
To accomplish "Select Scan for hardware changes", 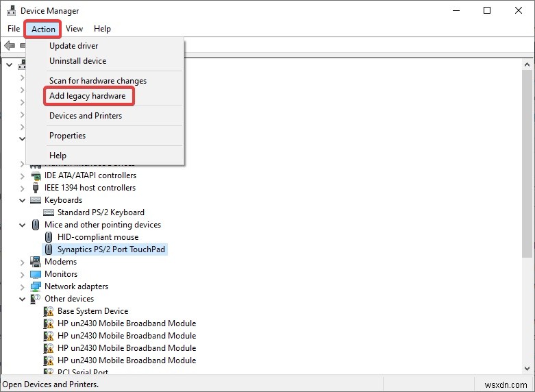I will coord(105,81).
